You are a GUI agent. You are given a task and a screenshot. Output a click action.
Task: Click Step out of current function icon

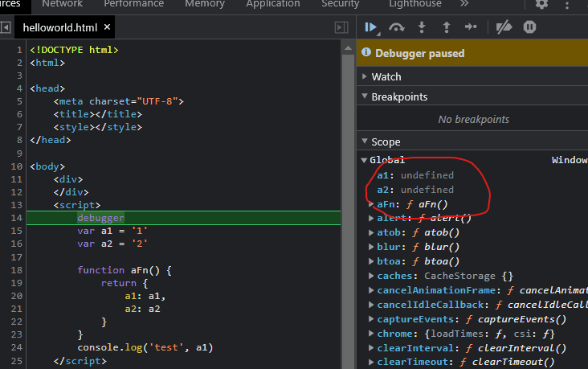click(447, 27)
